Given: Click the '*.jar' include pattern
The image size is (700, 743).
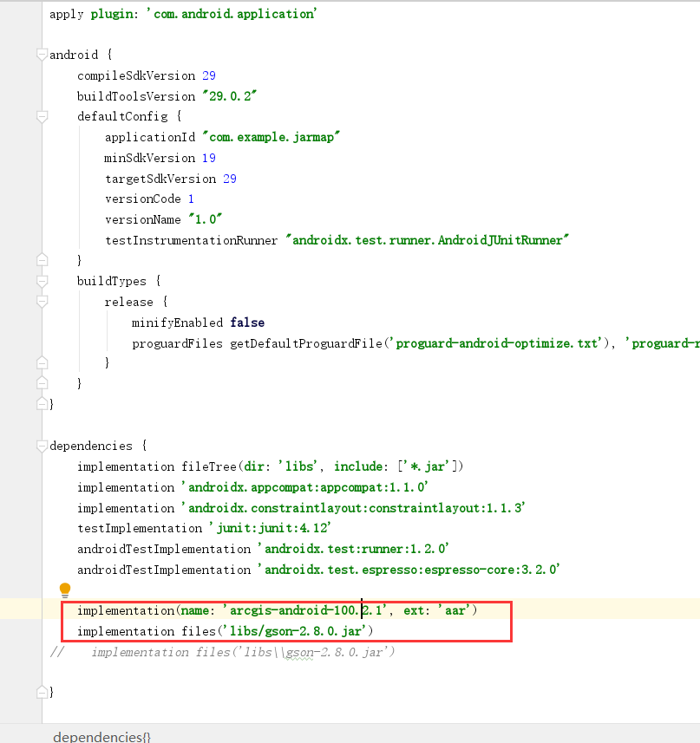Looking at the screenshot, I should pos(427,466).
